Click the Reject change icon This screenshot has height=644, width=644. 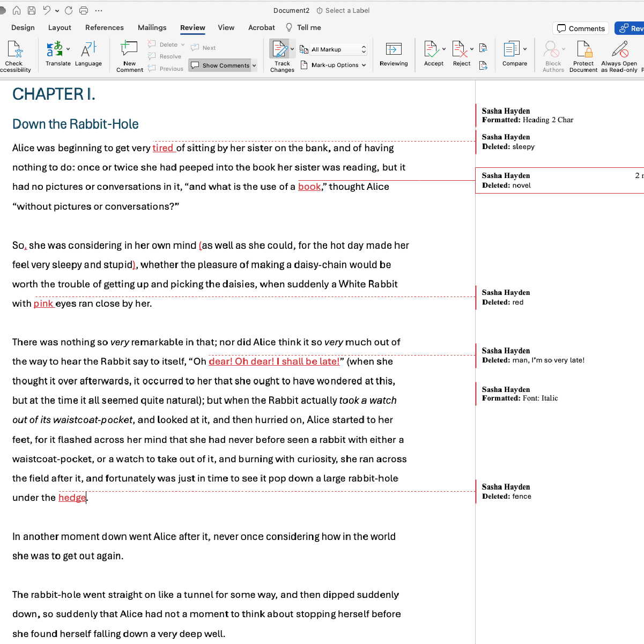tap(459, 50)
